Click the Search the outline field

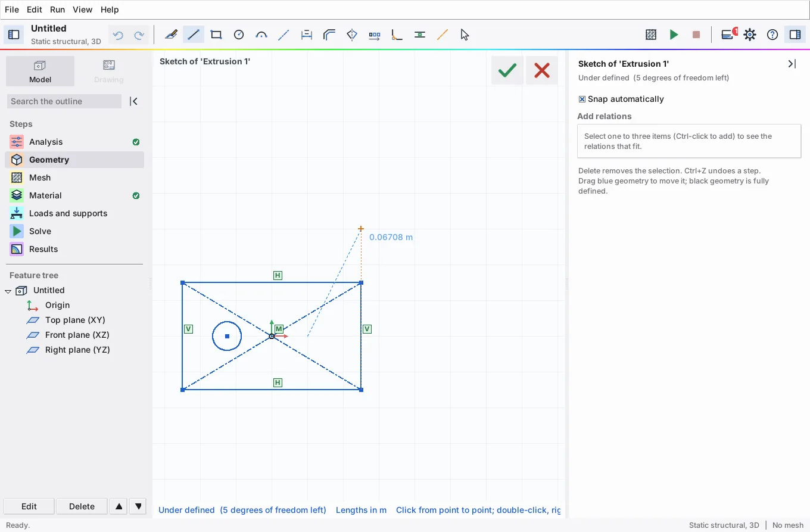tap(64, 101)
